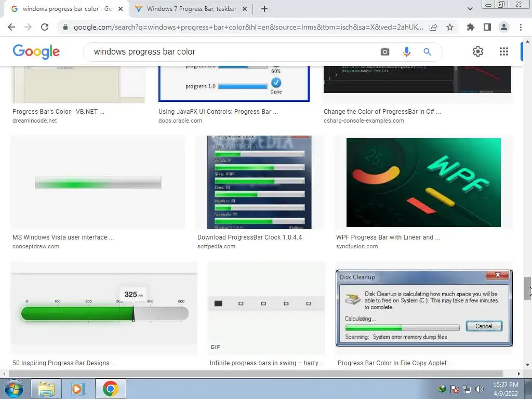This screenshot has height=399, width=532.
Task: Click the Chrome taskbar icon
Action: coord(110,389)
